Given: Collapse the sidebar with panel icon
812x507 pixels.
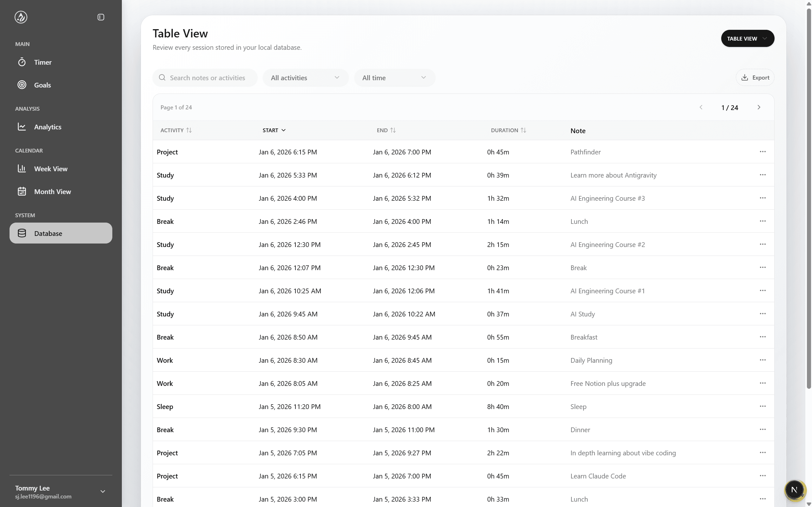Looking at the screenshot, I should coord(101,17).
